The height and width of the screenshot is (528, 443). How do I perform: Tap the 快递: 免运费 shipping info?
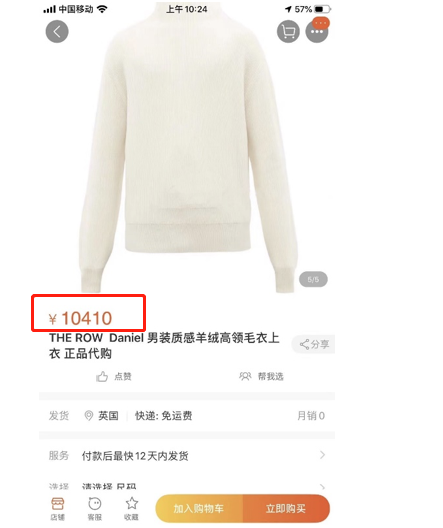click(164, 416)
